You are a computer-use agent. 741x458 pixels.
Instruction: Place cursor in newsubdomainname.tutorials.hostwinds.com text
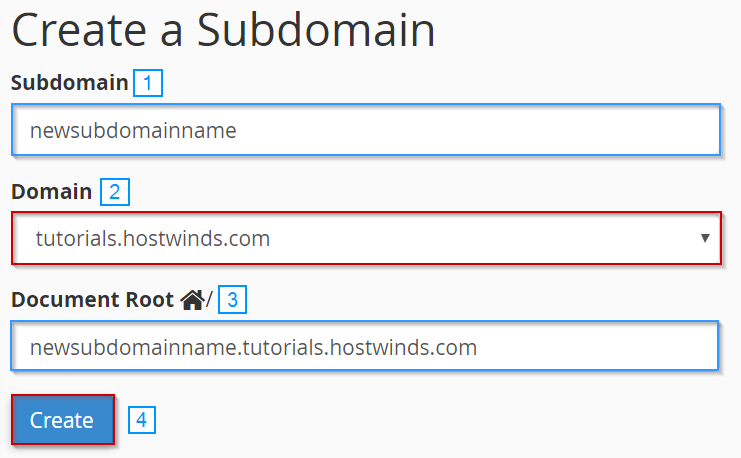(253, 347)
